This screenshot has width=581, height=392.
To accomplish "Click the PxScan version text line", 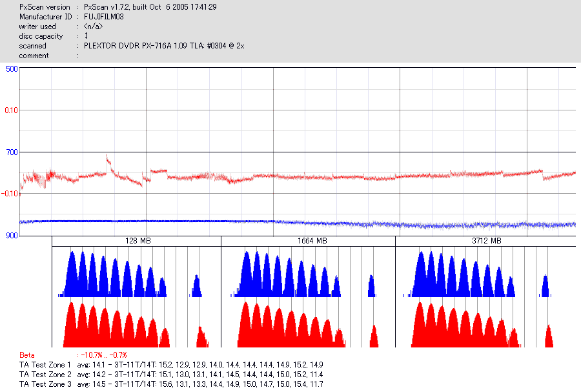I will [x=118, y=7].
